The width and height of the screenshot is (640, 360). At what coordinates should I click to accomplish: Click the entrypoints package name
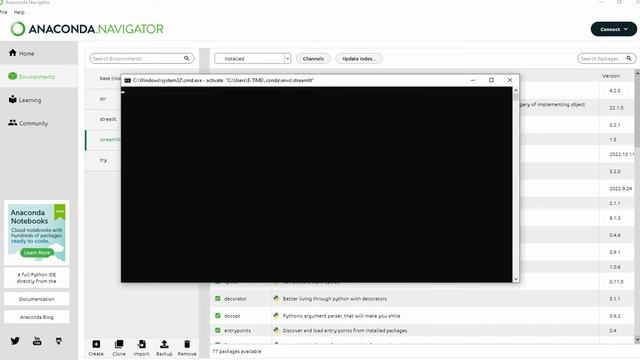click(237, 330)
